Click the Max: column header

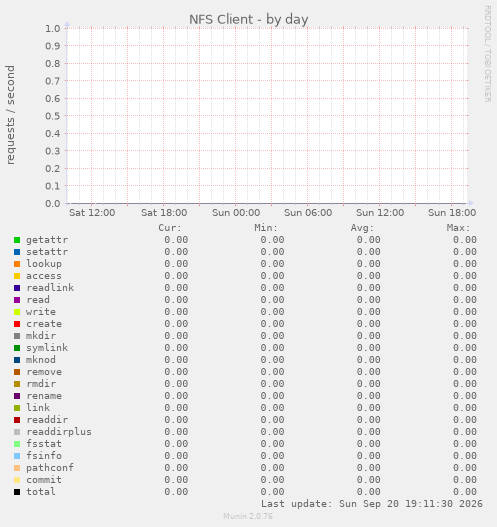coord(458,228)
